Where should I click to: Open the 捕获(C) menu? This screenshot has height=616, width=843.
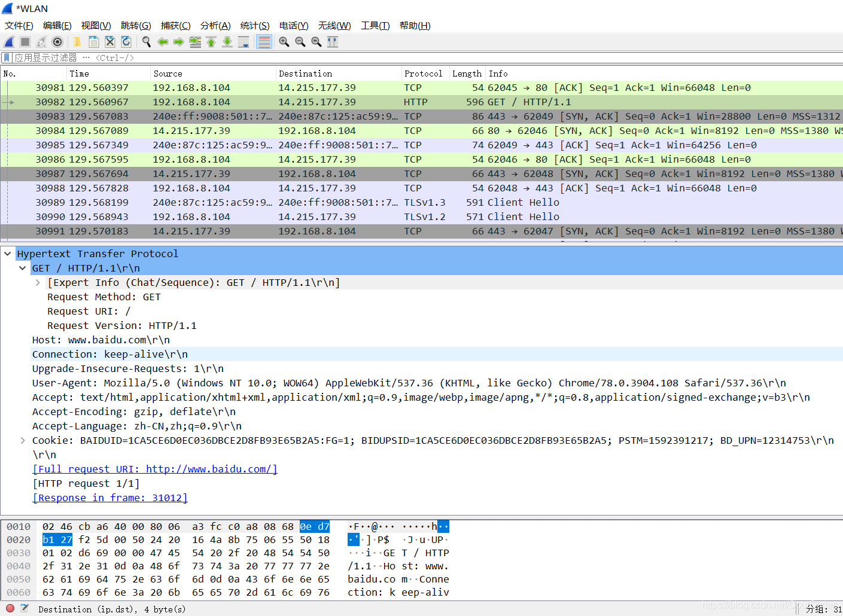coord(176,26)
